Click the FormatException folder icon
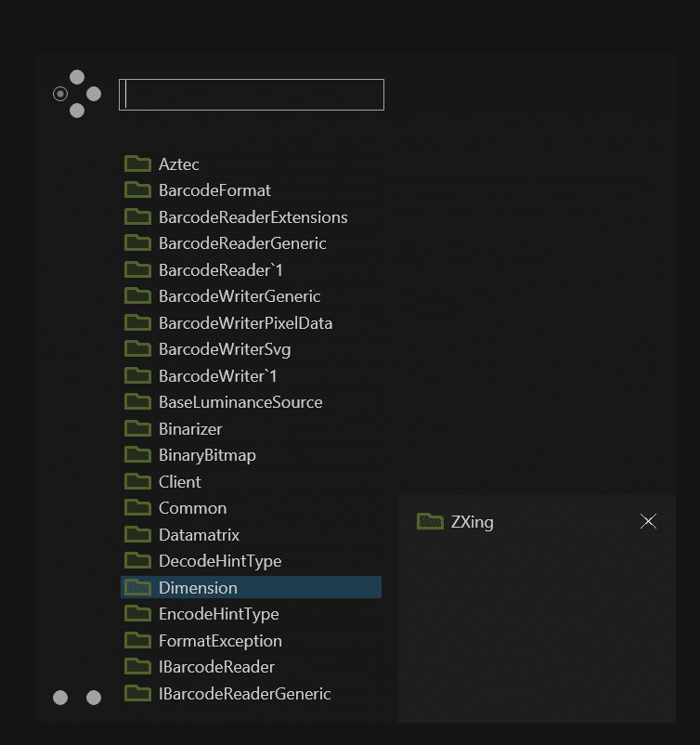Screen dimensions: 700x745 coord(137,640)
